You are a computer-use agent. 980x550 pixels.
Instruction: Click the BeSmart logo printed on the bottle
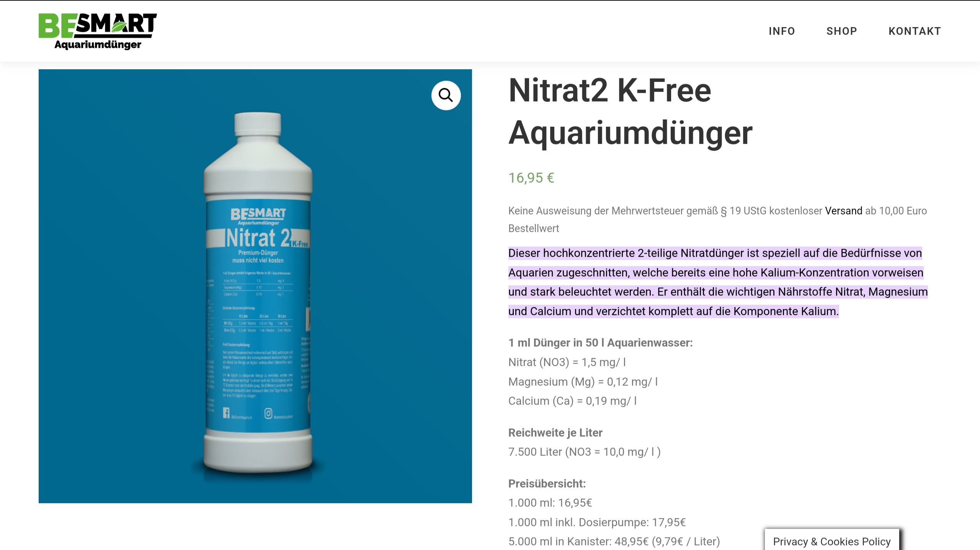coord(258,217)
